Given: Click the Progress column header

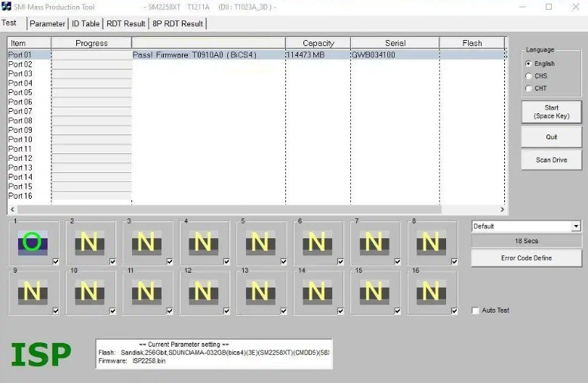Looking at the screenshot, I should [91, 43].
